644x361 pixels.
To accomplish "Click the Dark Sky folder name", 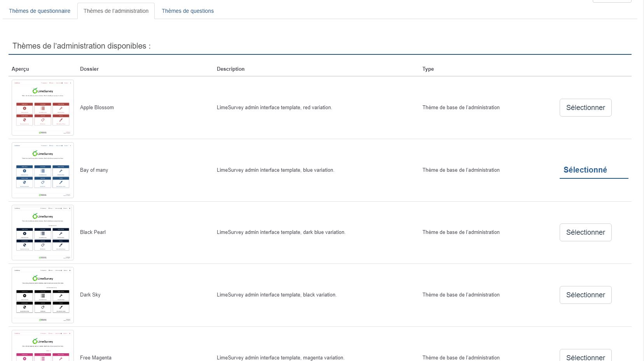I will (x=90, y=295).
